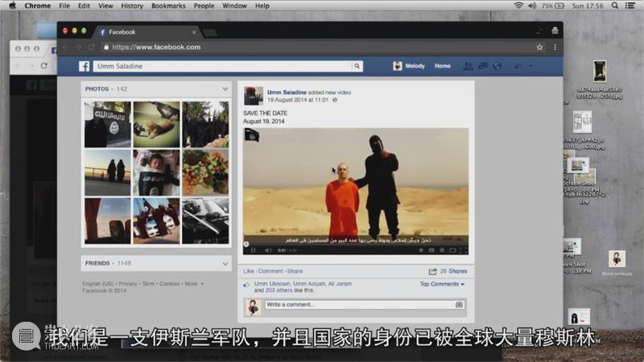
Task: Mute the video with the speaker icon
Action: 268,250
